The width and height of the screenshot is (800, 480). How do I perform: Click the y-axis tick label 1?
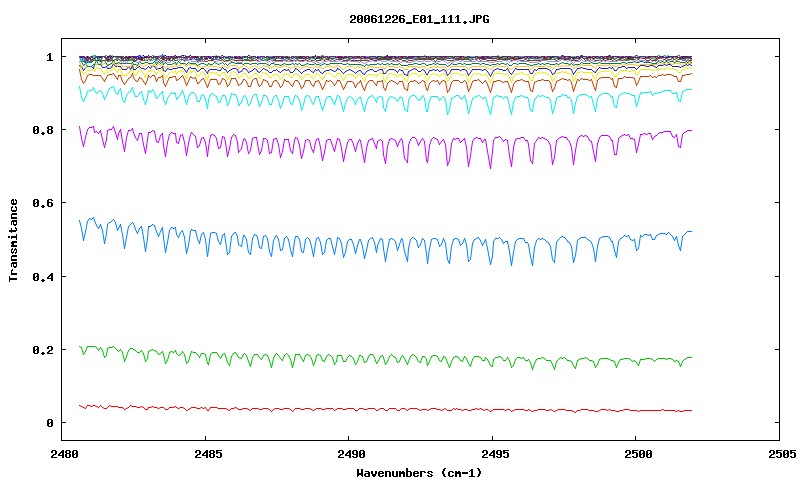pos(49,57)
